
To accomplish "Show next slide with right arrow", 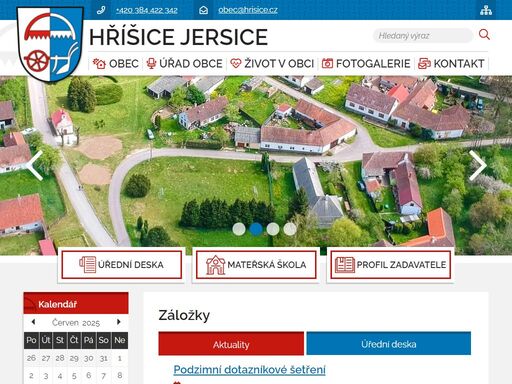I will (x=478, y=166).
